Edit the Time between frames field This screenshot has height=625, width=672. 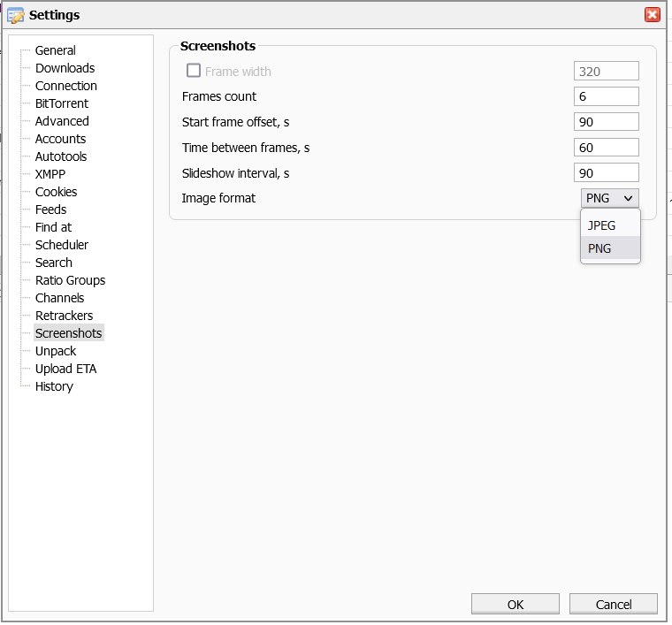[606, 148]
